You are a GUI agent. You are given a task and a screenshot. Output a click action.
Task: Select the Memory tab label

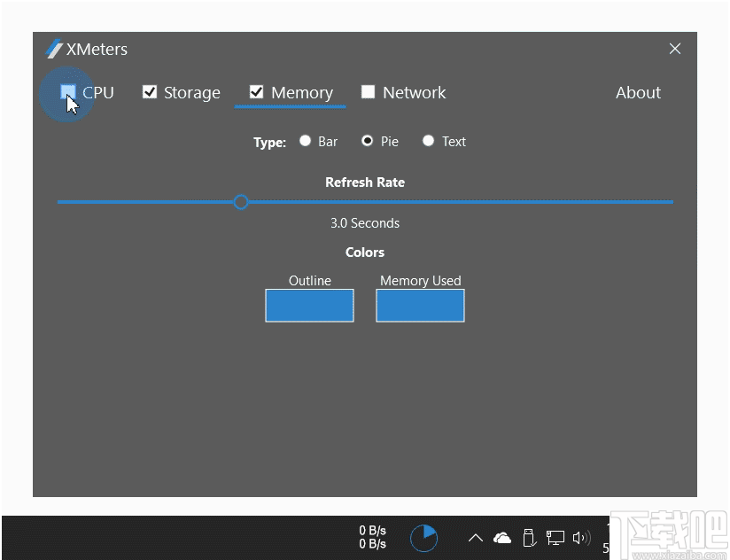[302, 93]
